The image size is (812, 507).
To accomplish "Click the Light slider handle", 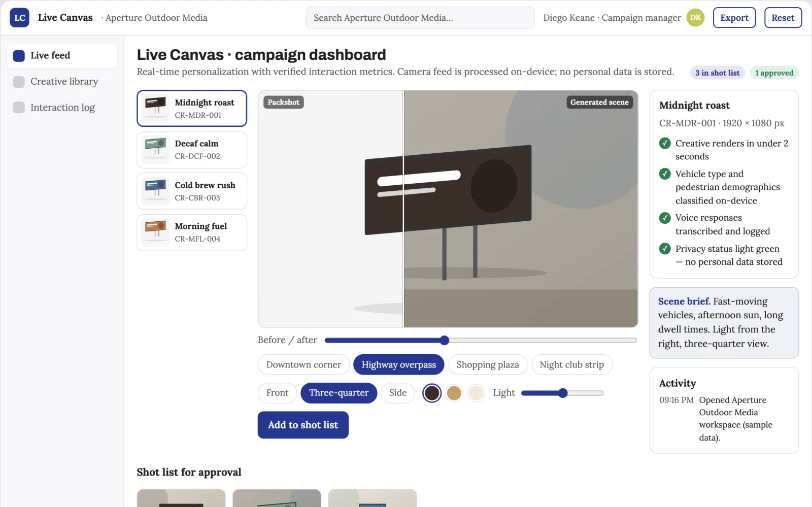I will (563, 393).
